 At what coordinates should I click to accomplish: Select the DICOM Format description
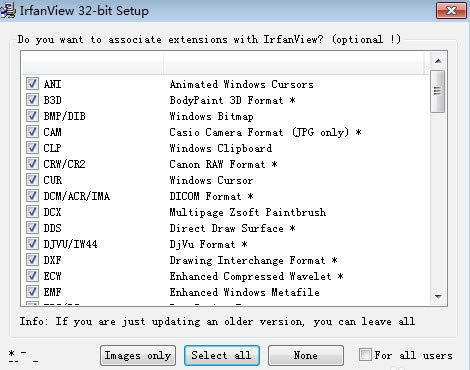(211, 196)
